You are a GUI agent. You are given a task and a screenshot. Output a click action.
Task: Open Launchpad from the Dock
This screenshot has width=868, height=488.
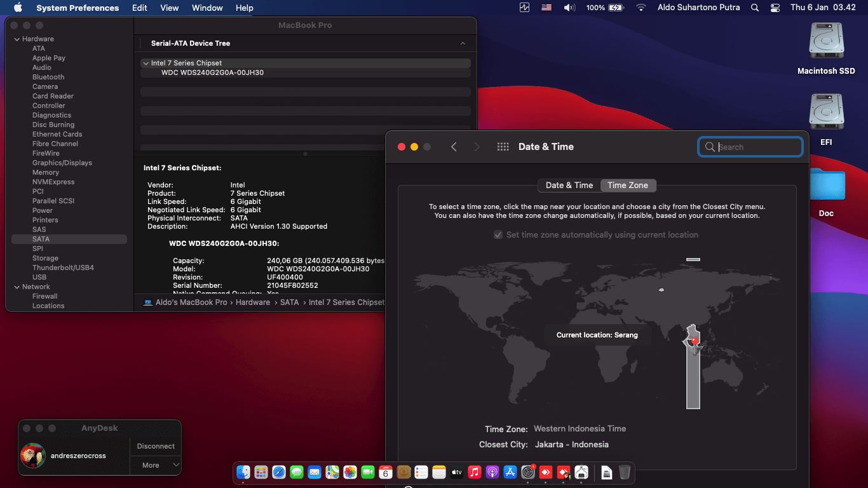click(x=261, y=472)
